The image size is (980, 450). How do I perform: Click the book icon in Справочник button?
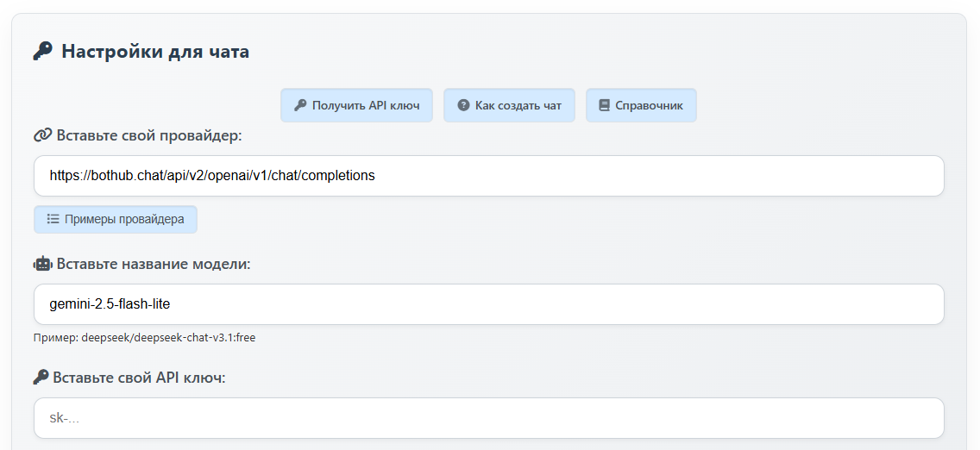click(x=604, y=105)
